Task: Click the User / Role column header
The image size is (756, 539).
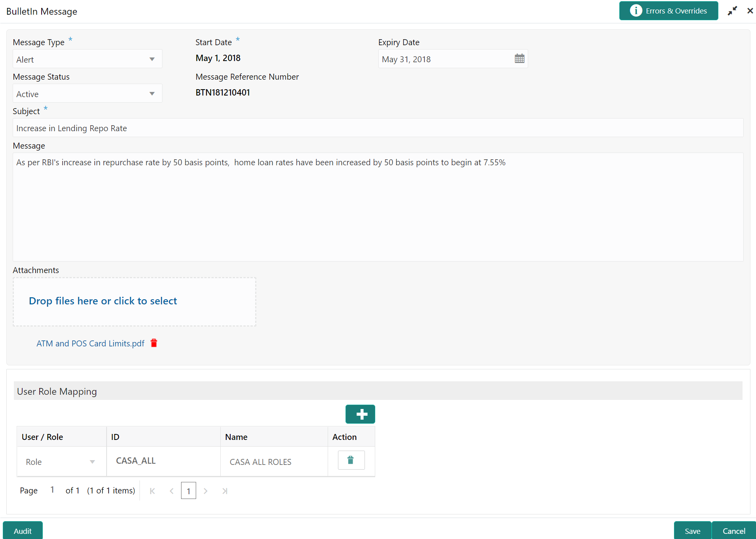Action: 61,437
